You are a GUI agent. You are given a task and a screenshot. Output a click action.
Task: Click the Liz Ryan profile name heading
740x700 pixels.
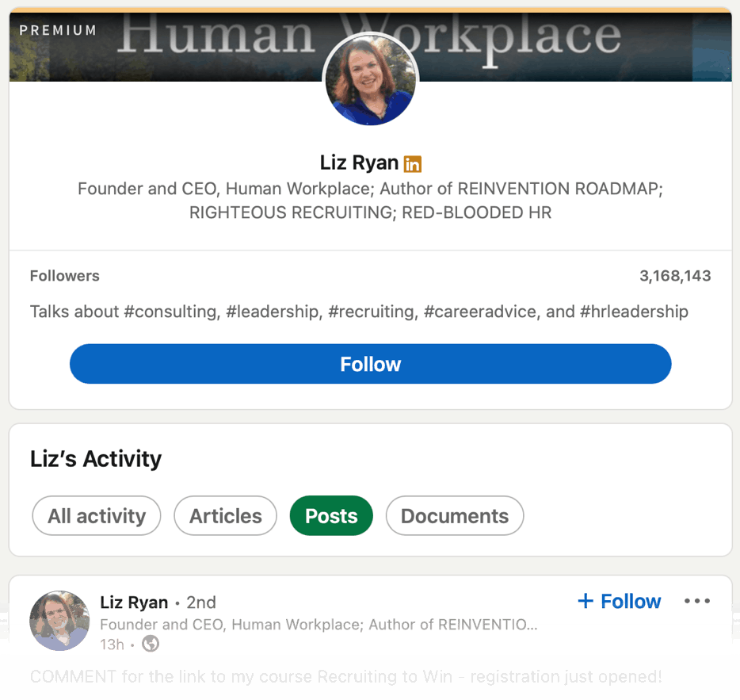click(359, 163)
